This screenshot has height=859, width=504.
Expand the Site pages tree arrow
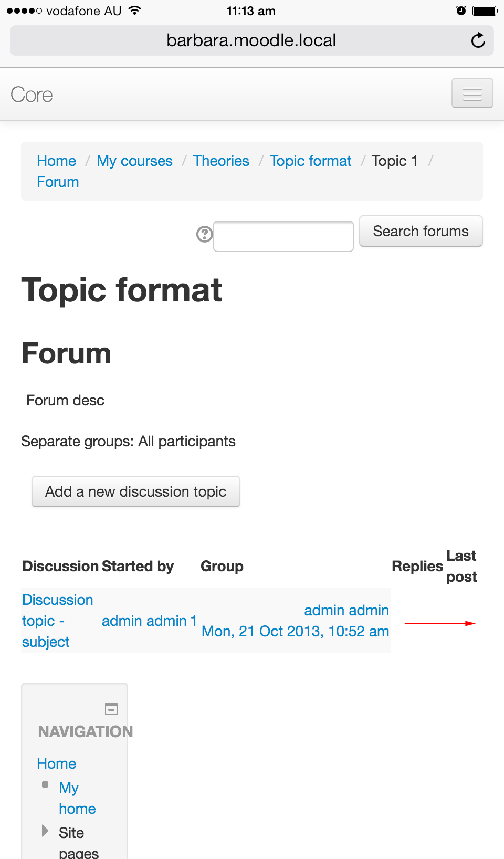[x=45, y=831]
